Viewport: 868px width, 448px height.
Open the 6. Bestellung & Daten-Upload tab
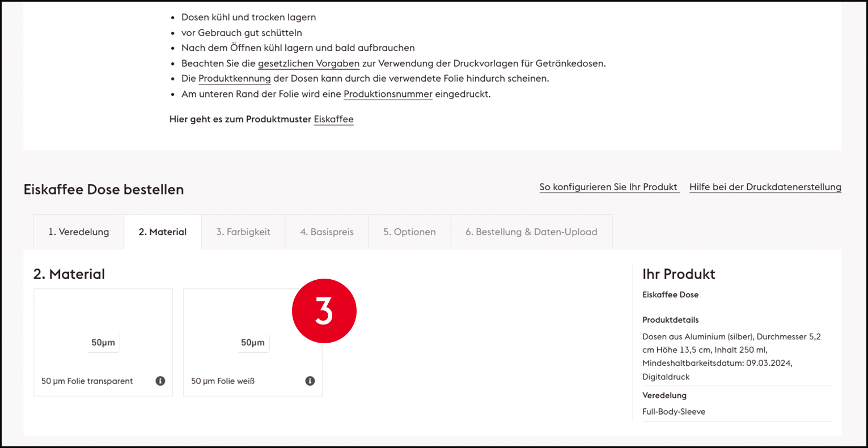pyautogui.click(x=531, y=232)
